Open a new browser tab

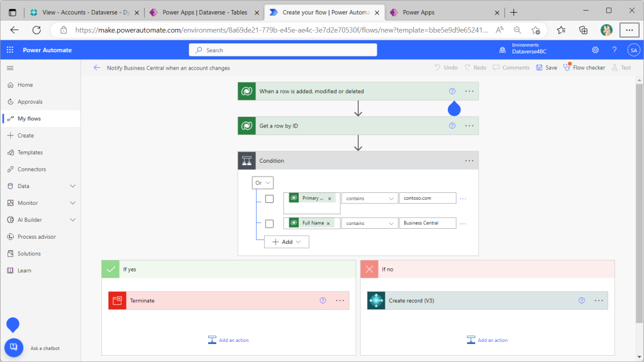(513, 13)
